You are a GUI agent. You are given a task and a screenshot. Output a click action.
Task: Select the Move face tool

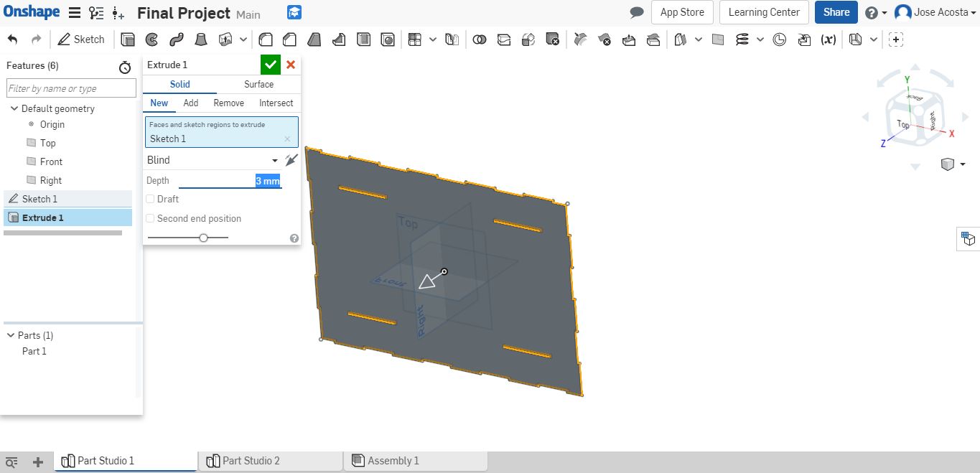pos(629,39)
